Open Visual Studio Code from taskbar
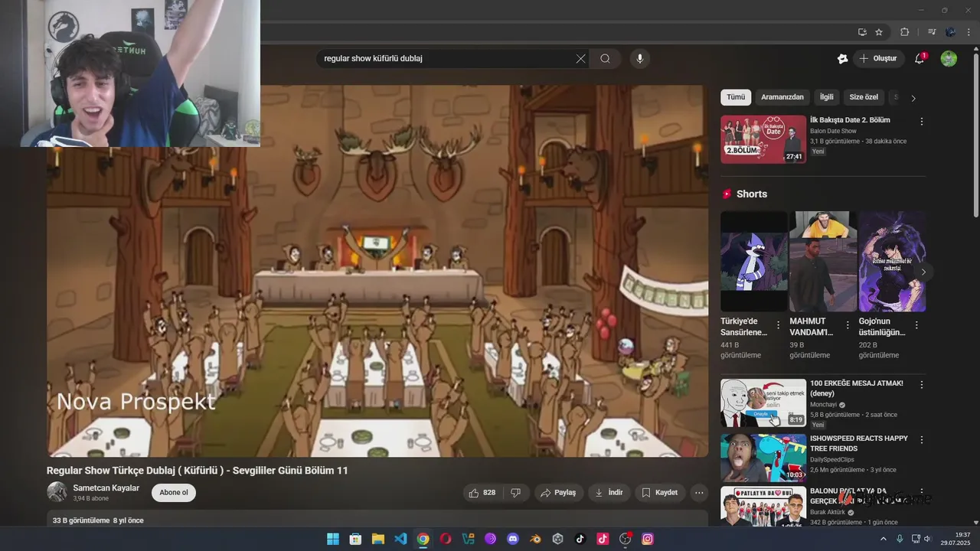The width and height of the screenshot is (980, 551). click(x=400, y=539)
